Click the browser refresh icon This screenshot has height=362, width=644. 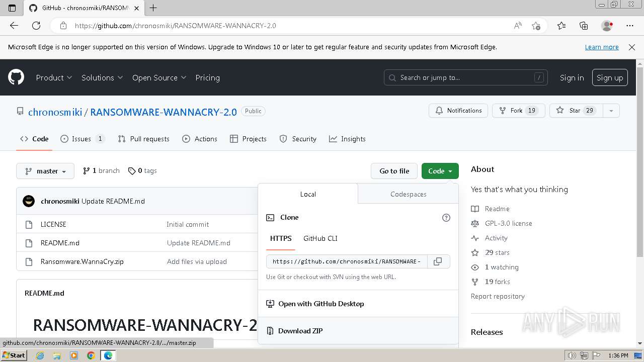click(x=36, y=26)
